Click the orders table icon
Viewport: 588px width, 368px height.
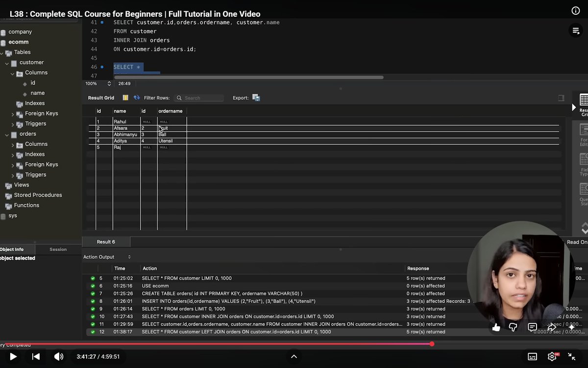click(x=14, y=134)
